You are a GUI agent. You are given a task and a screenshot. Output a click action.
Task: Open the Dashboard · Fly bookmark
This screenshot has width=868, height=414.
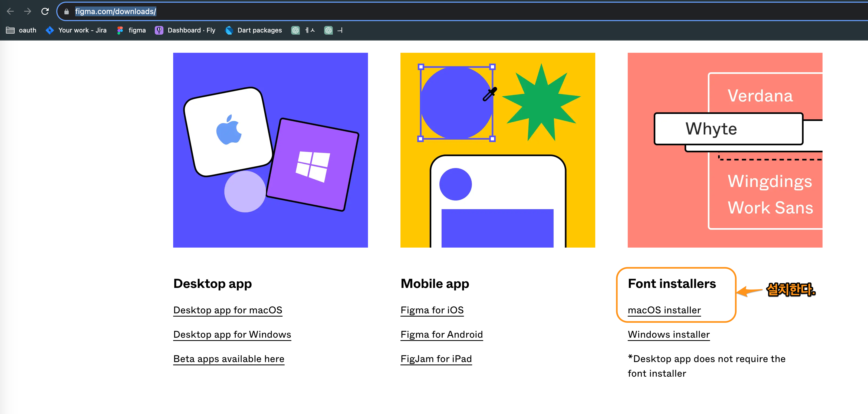(185, 30)
